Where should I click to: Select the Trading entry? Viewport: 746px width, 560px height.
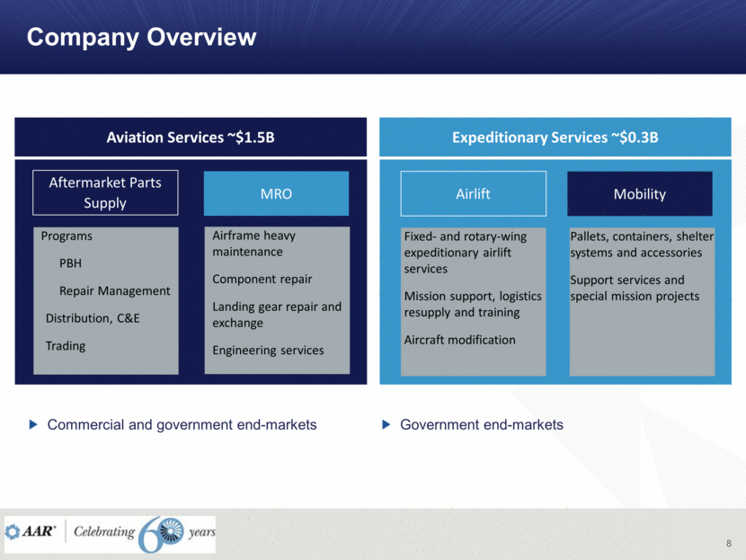(x=66, y=346)
